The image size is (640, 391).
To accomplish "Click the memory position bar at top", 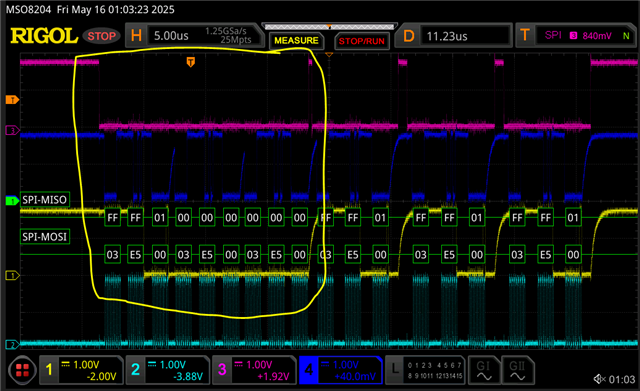I will pos(329,27).
